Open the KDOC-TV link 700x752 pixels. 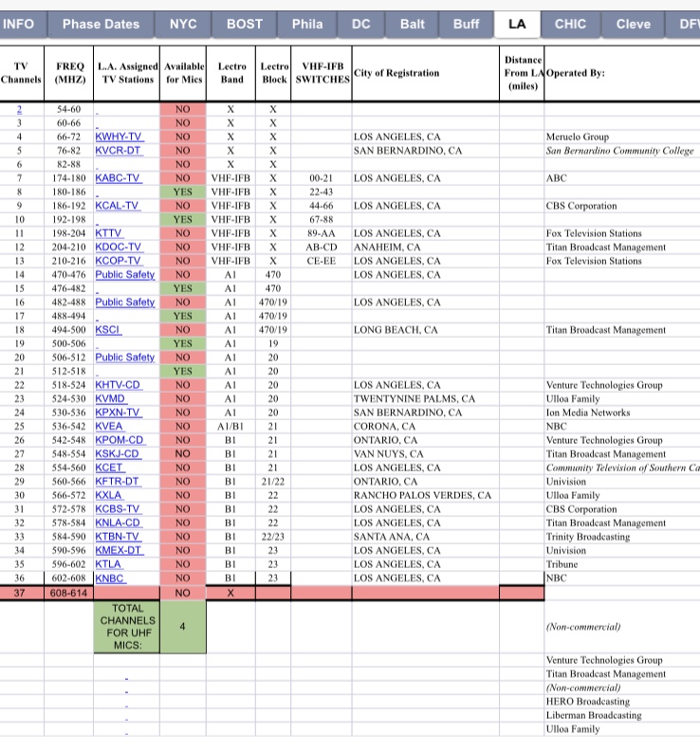click(x=119, y=247)
